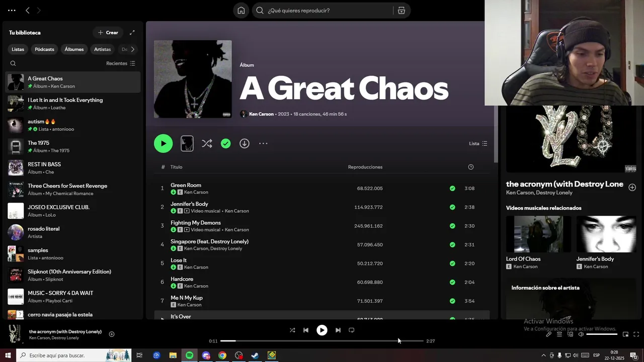Open Steam from taskbar
644x362 pixels.
tap(255, 355)
